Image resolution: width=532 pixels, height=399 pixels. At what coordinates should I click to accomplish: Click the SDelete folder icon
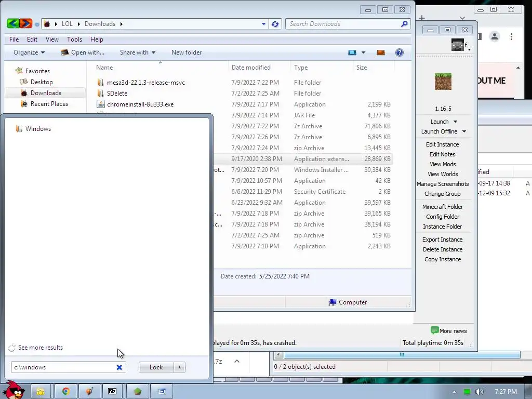coord(100,94)
